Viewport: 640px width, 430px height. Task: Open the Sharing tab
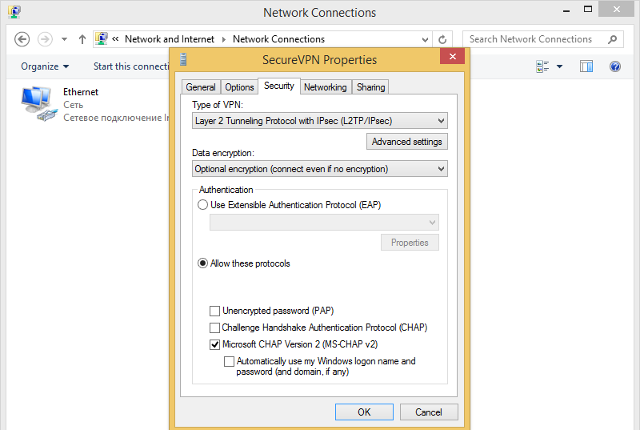point(371,87)
